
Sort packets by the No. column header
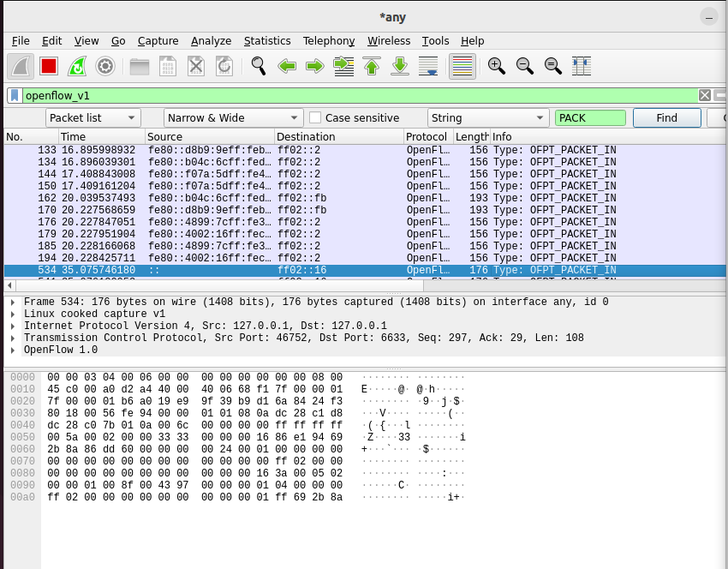click(x=31, y=137)
